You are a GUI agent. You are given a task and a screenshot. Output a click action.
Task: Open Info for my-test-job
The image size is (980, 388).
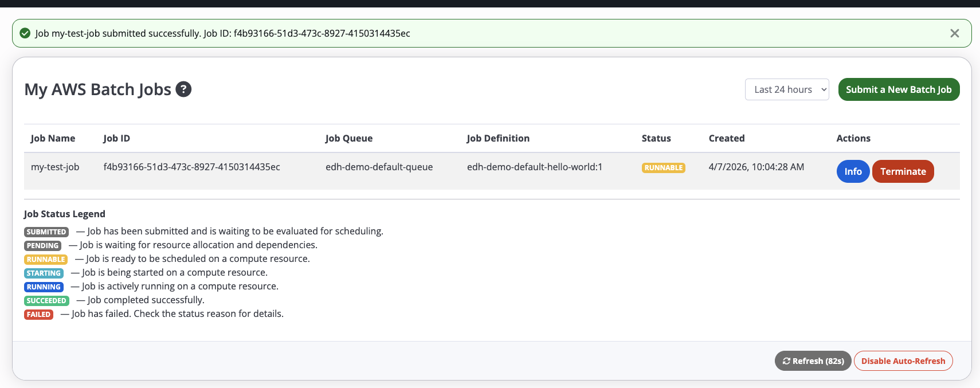point(853,171)
